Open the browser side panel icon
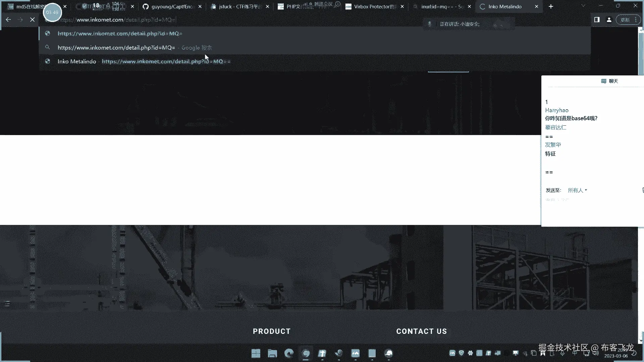The width and height of the screenshot is (644, 362). (x=597, y=20)
